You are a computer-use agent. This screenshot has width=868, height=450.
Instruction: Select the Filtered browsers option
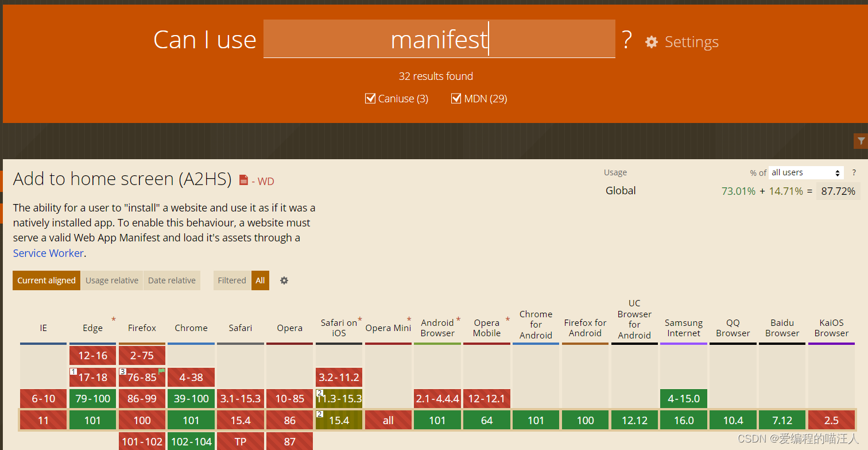coord(232,280)
